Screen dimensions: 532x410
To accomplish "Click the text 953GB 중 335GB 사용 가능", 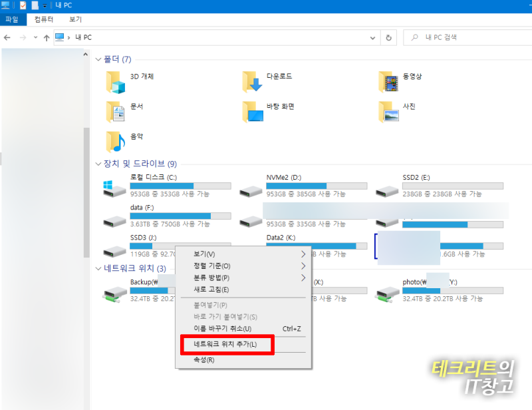I will (306, 224).
